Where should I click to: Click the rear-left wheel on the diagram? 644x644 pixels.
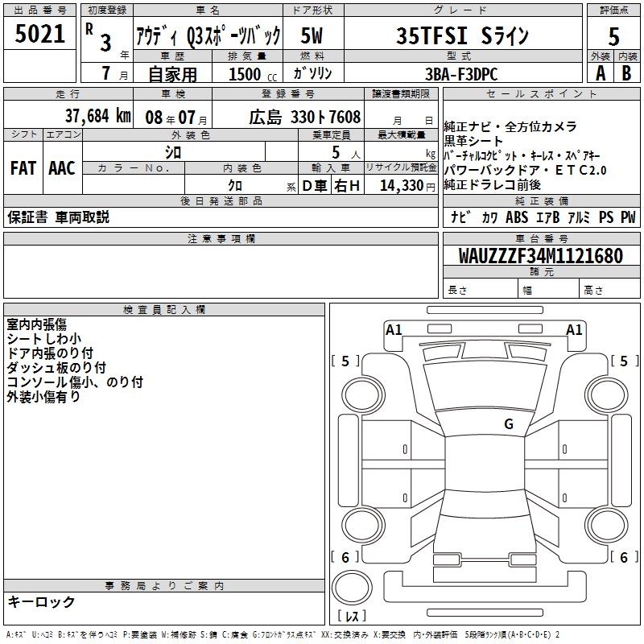(x=363, y=526)
